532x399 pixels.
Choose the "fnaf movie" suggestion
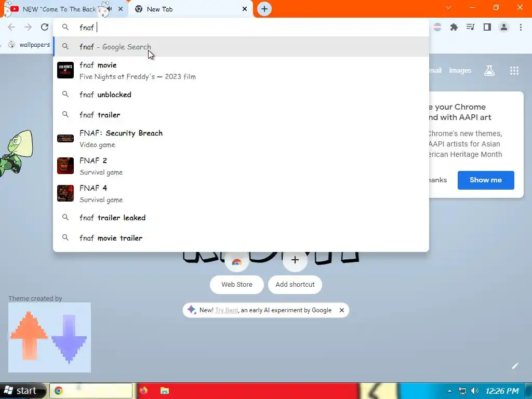241,71
